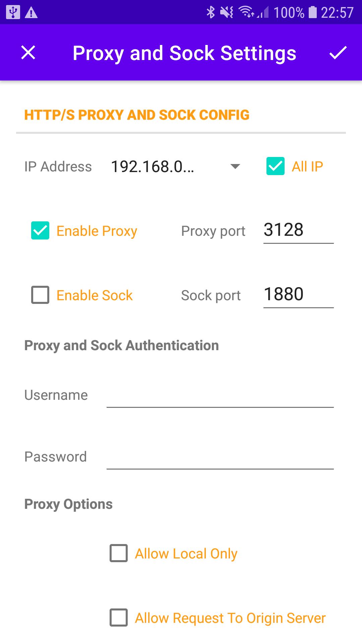Screen dimensions: 362x644
Task: Tap the battery status icon
Action: pos(312,12)
